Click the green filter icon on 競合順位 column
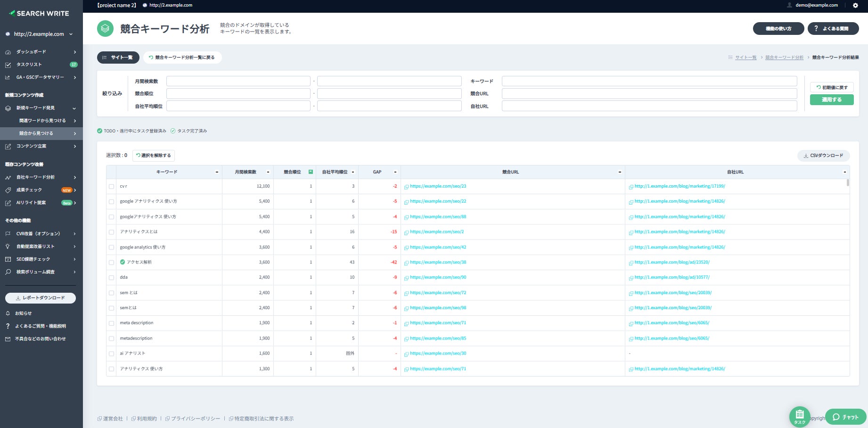868x428 pixels. (311, 172)
